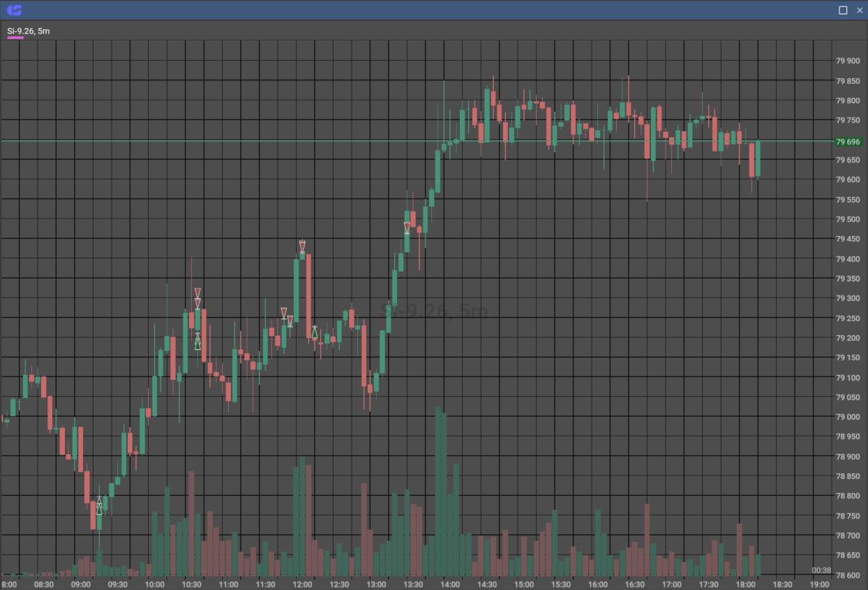This screenshot has height=590, width=868.
Task: Click the 11:00 time axis label
Action: [228, 584]
